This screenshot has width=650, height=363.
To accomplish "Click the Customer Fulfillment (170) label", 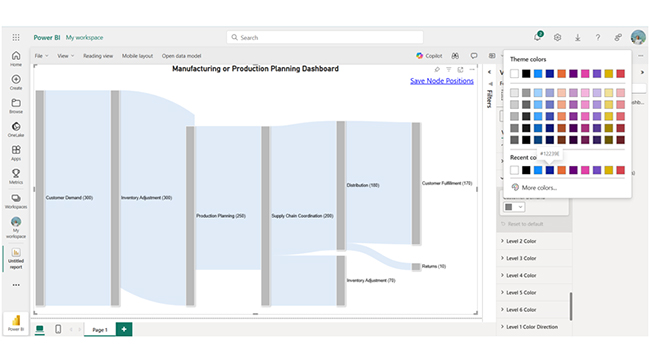I will [x=447, y=183].
